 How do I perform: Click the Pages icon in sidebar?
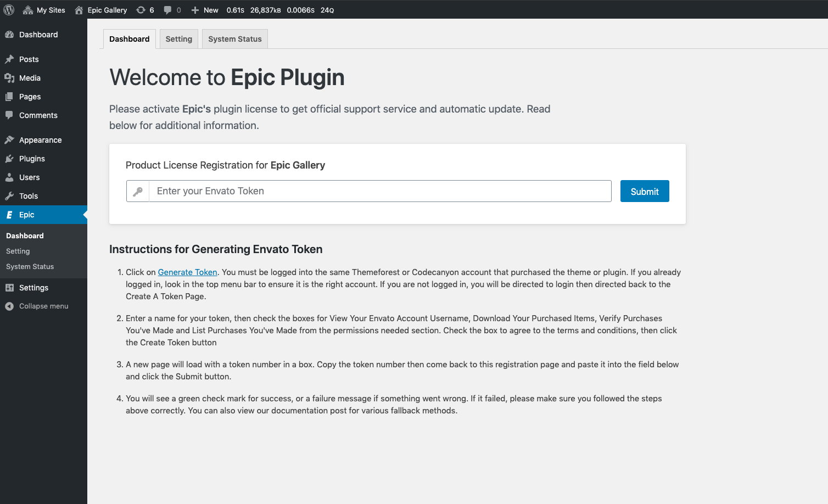tap(9, 97)
